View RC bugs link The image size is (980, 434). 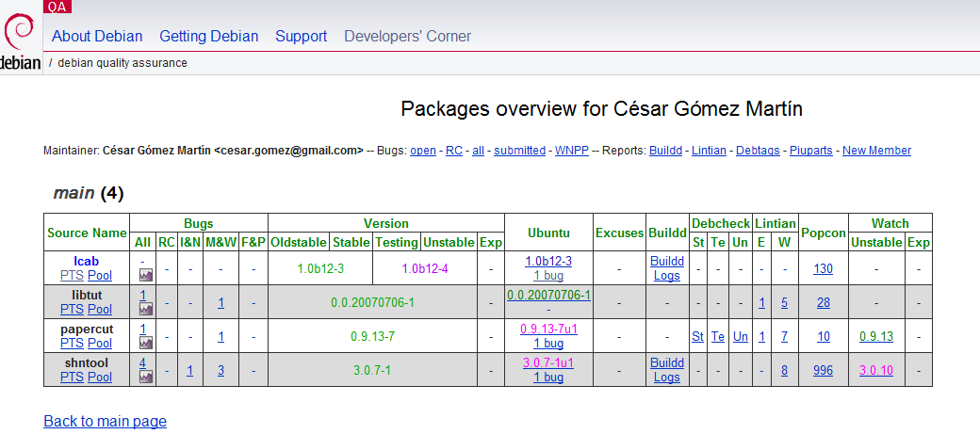(454, 151)
